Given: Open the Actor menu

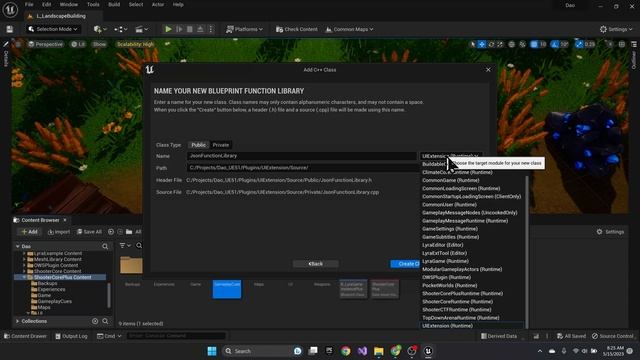Looking at the screenshot, I should (x=158, y=4).
